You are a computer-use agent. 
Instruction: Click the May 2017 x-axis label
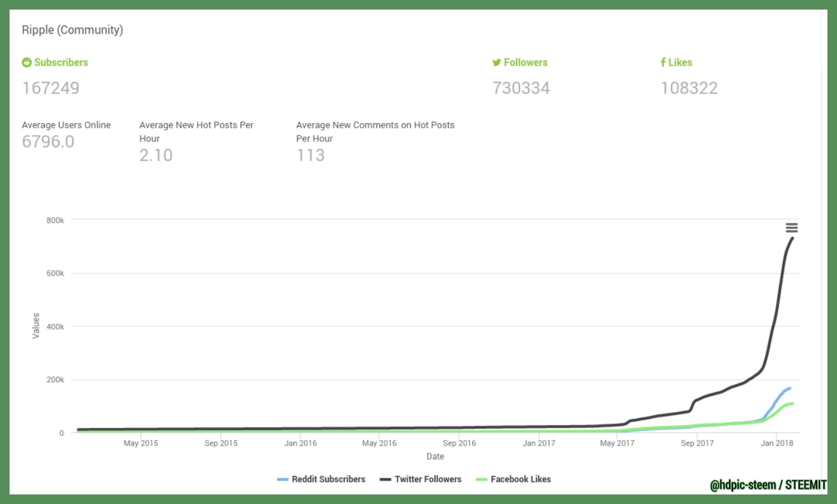[x=617, y=443]
